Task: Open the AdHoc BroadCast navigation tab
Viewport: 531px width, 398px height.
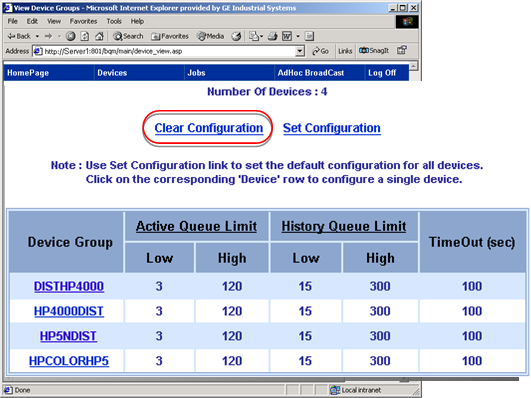Action: click(x=311, y=73)
